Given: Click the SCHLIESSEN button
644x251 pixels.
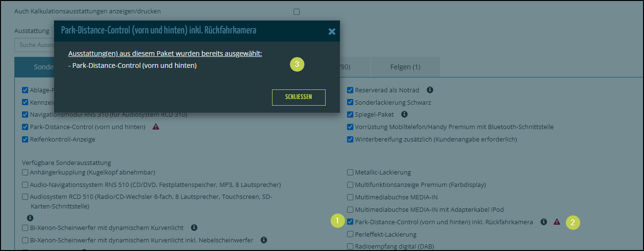Looking at the screenshot, I should 298,97.
